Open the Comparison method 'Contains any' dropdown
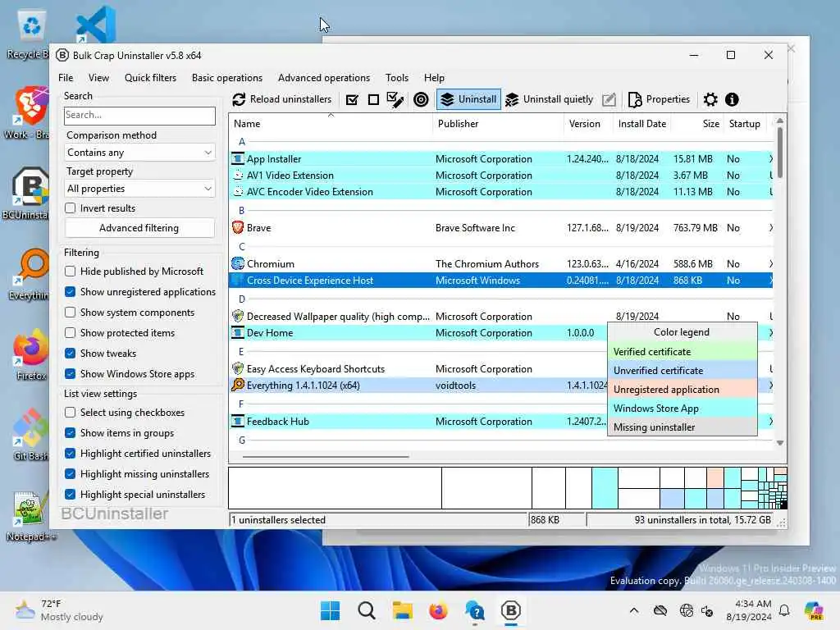Screen dimensions: 840x630 (139, 153)
